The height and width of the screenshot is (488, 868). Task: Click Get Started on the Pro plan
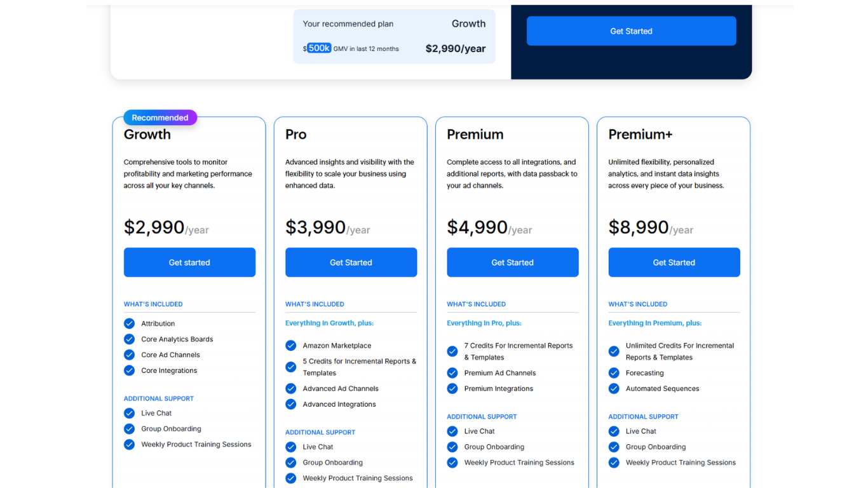pos(351,262)
